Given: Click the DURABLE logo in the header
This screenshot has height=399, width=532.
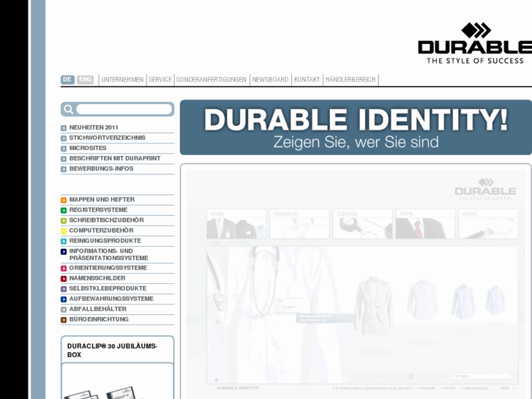Looking at the screenshot, I should [475, 43].
